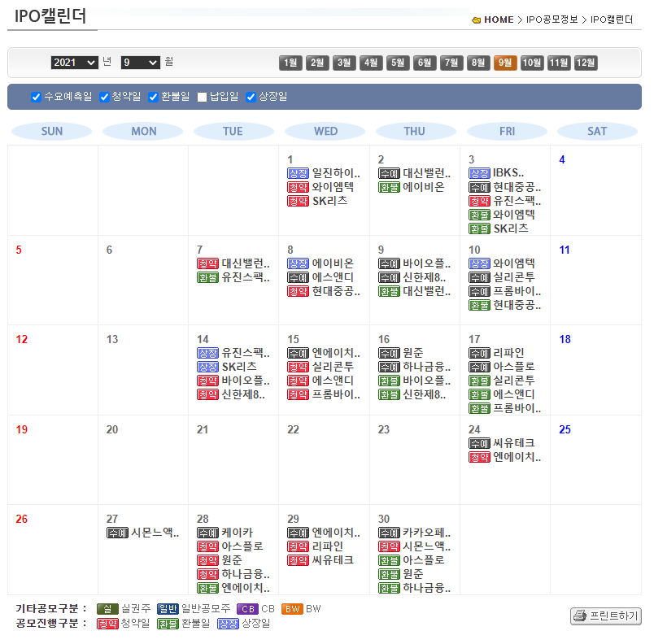Screen dimensions: 667x644
Task: Click 수예 badge beside 에스앤디 on September 8
Action: tap(299, 278)
